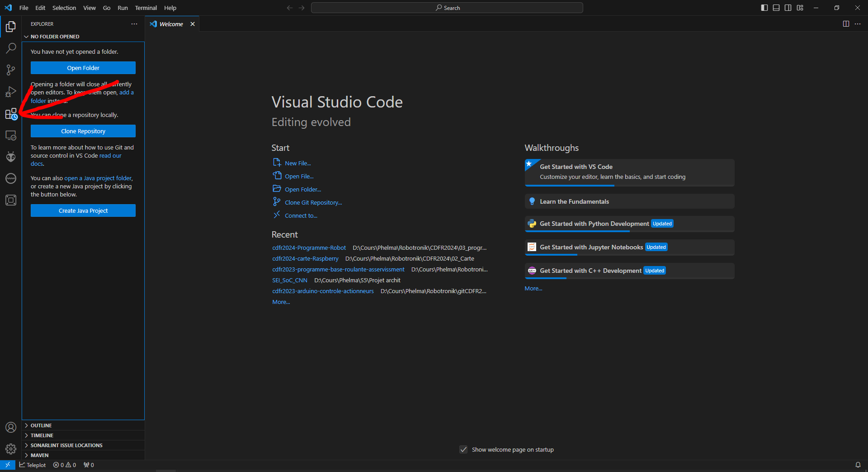The height and width of the screenshot is (472, 868).
Task: Open the Extensions view icon
Action: tap(11, 114)
